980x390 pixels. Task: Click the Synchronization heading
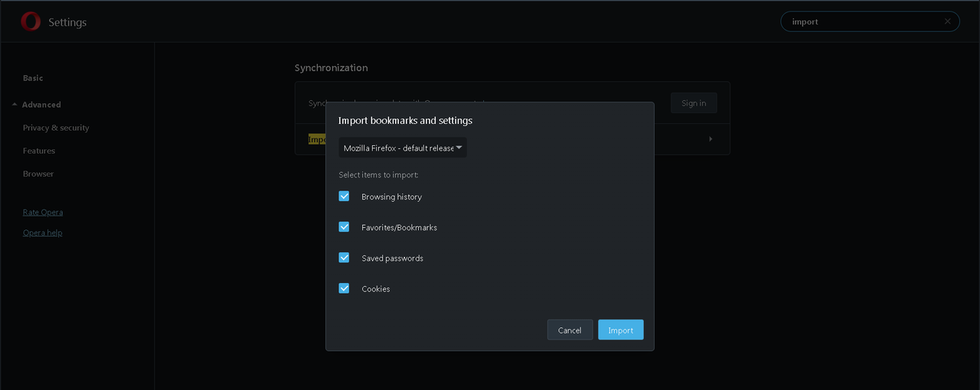click(331, 67)
